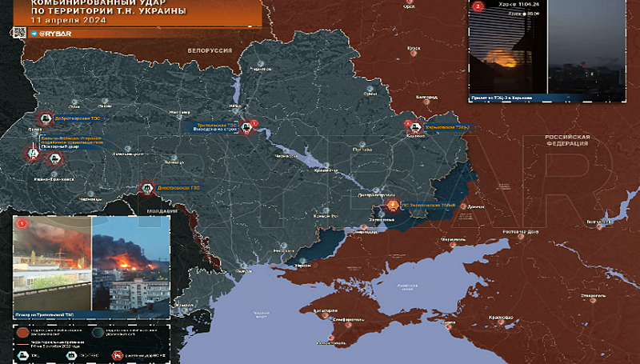The height and width of the screenshot is (364, 640).
Task: Open the @RYBAR channel link
Action: [55, 34]
